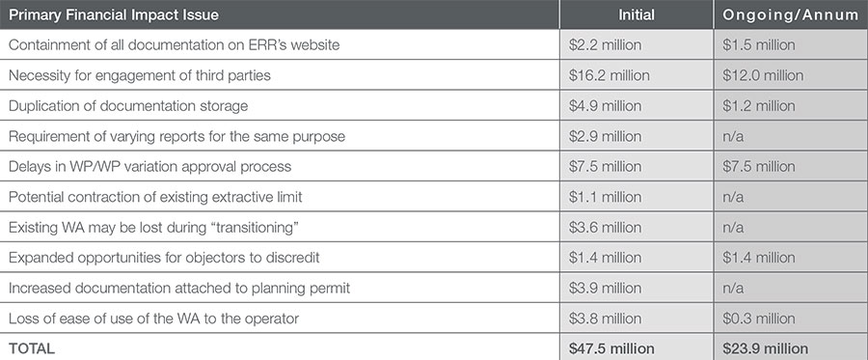Select the TOTAL row label
Image resolution: width=868 pixels, height=360 pixels.
(x=32, y=348)
